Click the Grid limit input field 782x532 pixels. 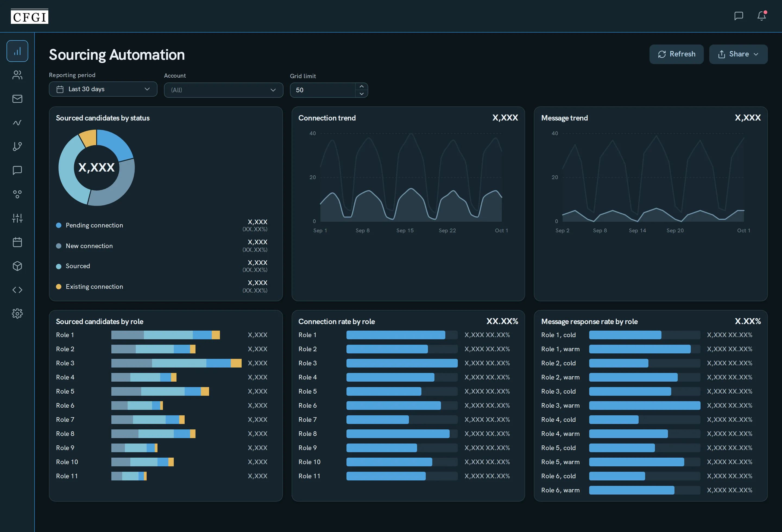click(322, 90)
